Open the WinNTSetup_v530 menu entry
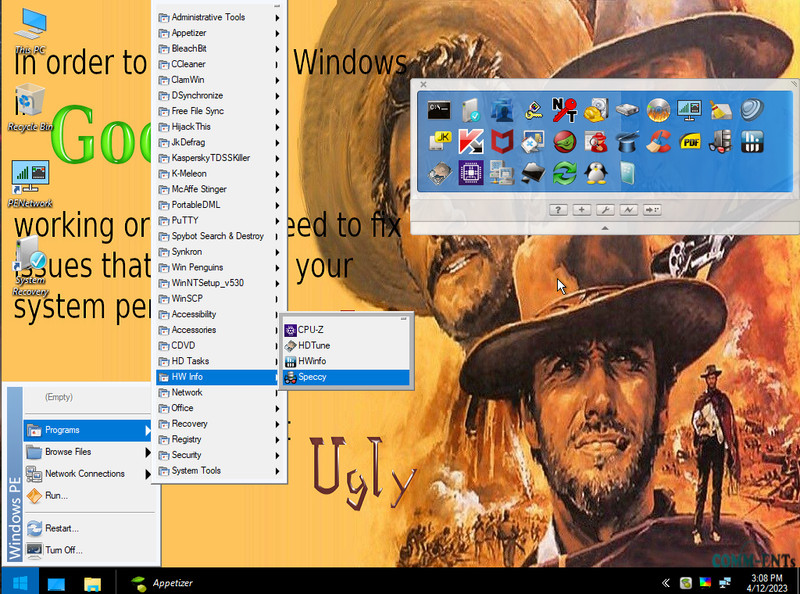 coord(219,283)
